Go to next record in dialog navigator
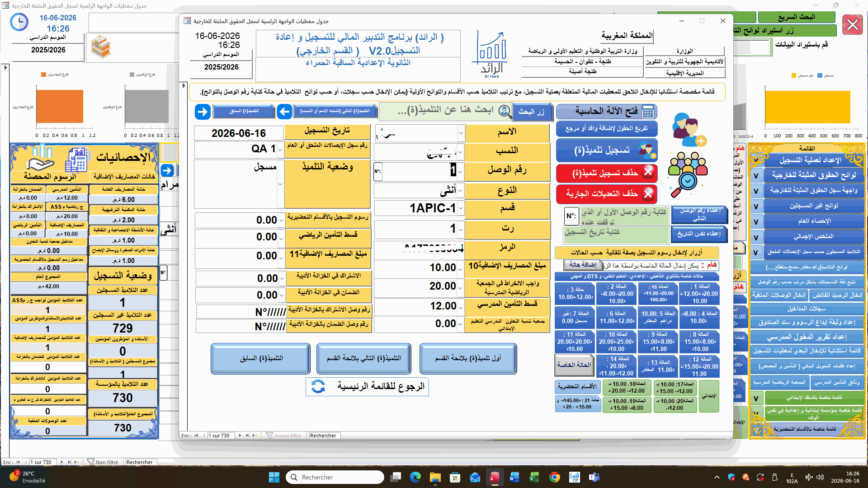The image size is (868, 488). (240, 436)
